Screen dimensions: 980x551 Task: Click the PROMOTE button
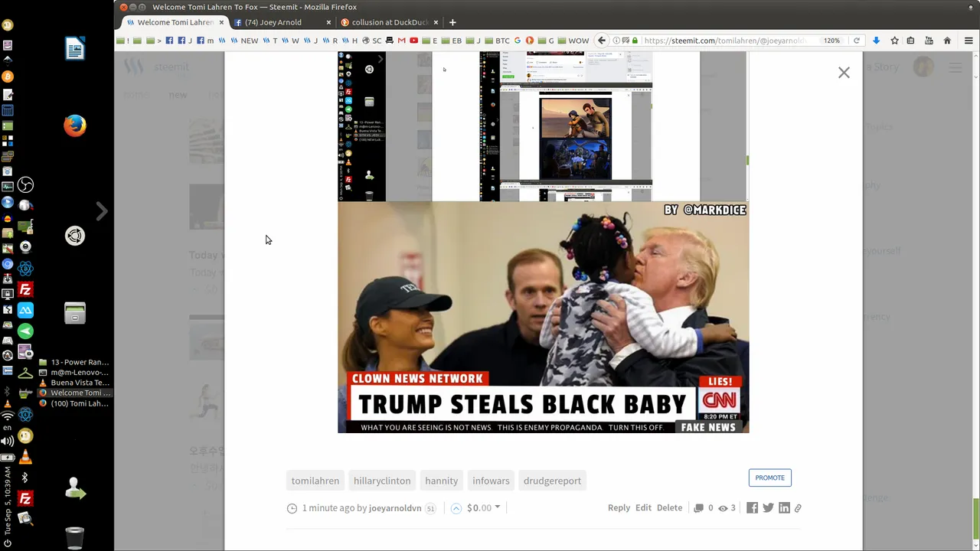click(x=769, y=478)
